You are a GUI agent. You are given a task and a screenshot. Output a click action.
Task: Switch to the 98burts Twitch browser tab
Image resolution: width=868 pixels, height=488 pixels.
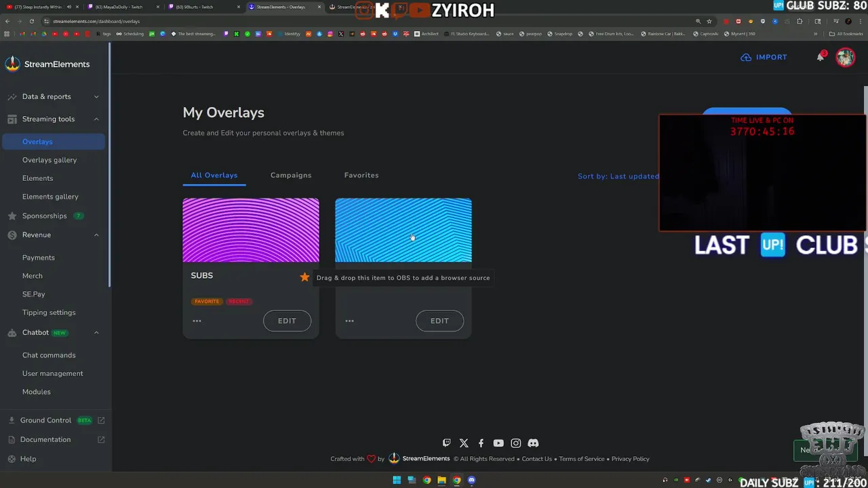tap(203, 7)
